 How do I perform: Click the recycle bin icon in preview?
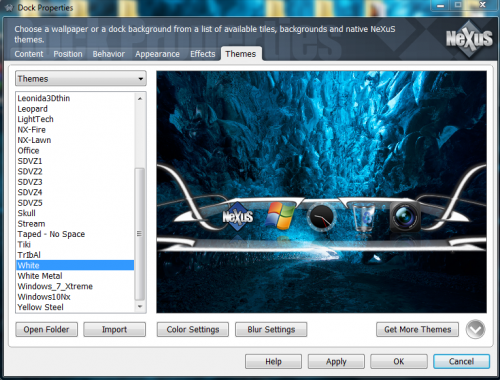pyautogui.click(x=363, y=217)
